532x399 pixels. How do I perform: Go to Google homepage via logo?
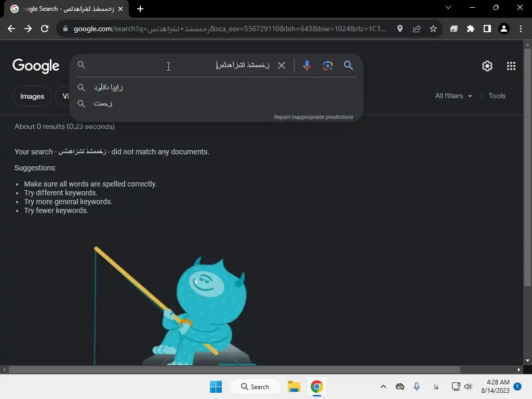tap(36, 66)
